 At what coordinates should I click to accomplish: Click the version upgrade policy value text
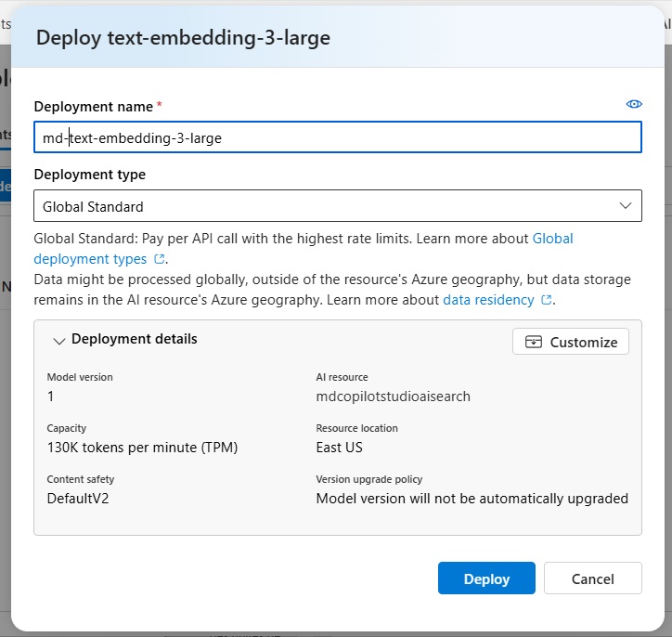[472, 499]
